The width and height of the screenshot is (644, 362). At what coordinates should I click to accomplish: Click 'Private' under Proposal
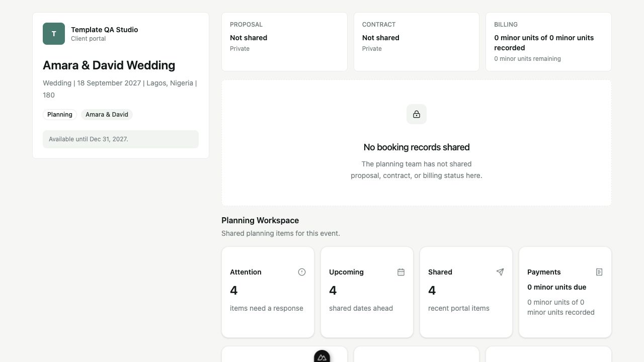click(239, 49)
